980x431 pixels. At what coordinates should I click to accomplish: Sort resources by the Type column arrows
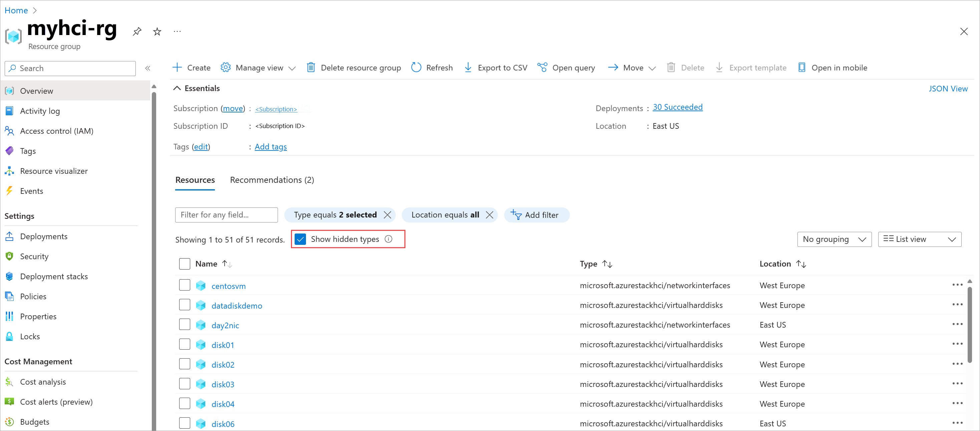607,264
